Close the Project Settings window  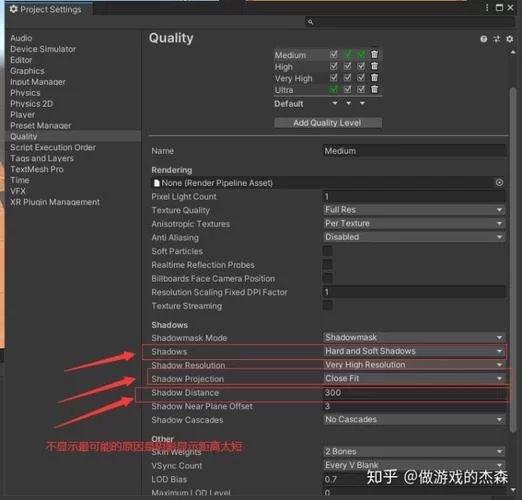510,8
